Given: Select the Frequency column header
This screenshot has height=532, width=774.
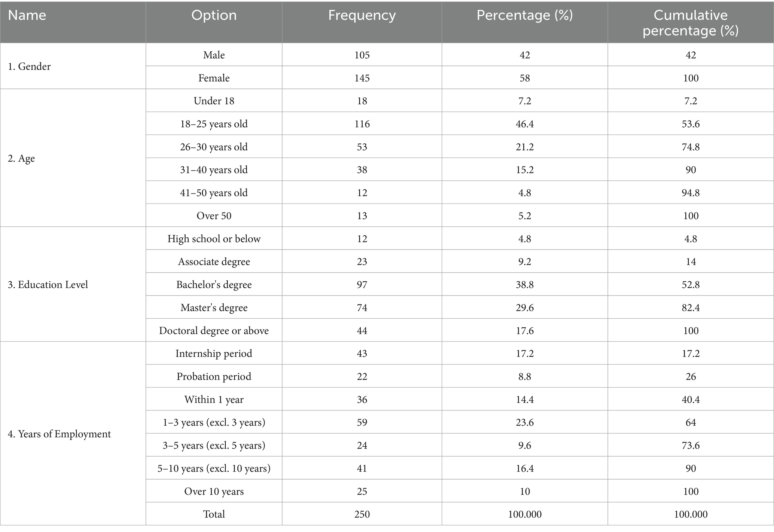Looking at the screenshot, I should click(x=362, y=15).
